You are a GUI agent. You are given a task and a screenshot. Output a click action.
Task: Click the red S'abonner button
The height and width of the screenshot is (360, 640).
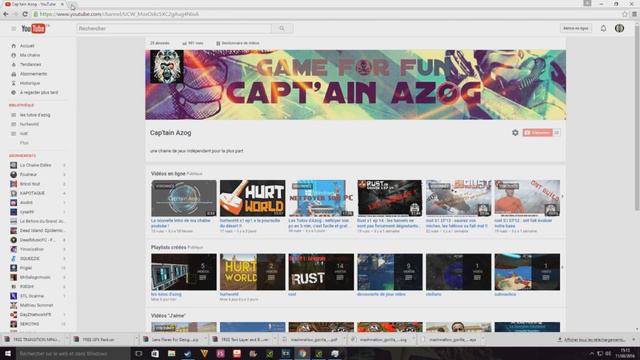538,133
